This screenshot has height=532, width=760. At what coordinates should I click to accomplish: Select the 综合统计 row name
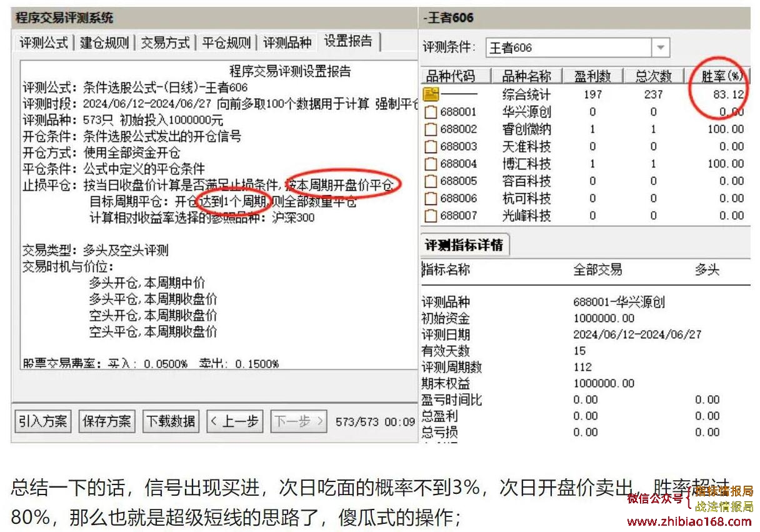click(527, 94)
